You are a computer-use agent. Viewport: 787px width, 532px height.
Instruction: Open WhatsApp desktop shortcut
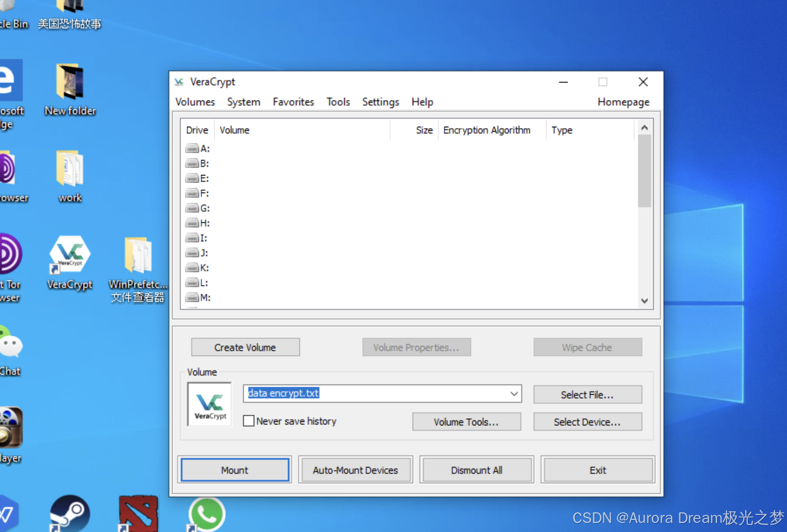[x=207, y=514]
